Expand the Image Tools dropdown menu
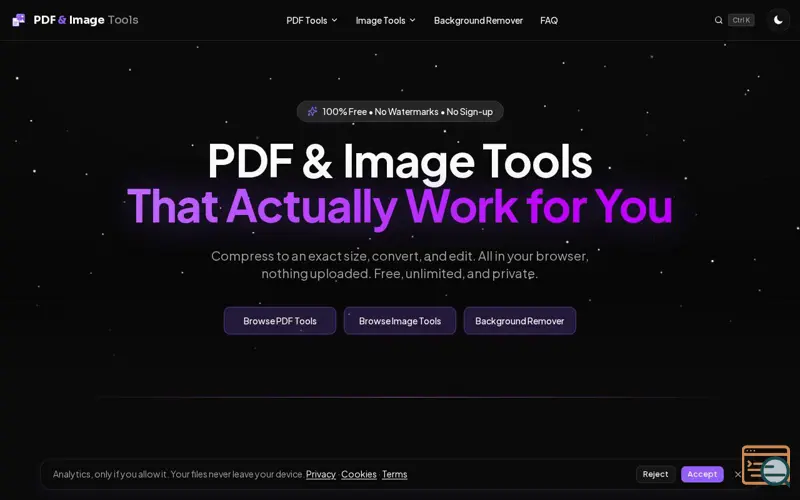The image size is (800, 500). pos(386,20)
